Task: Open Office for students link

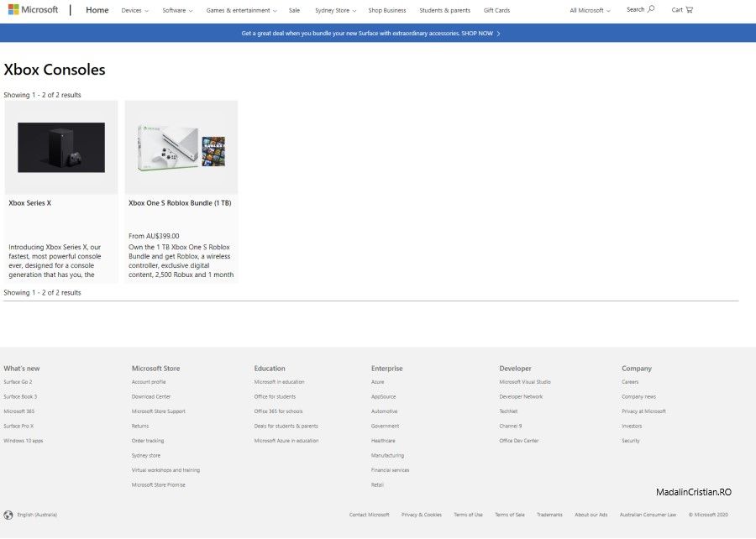Action: [x=275, y=397]
